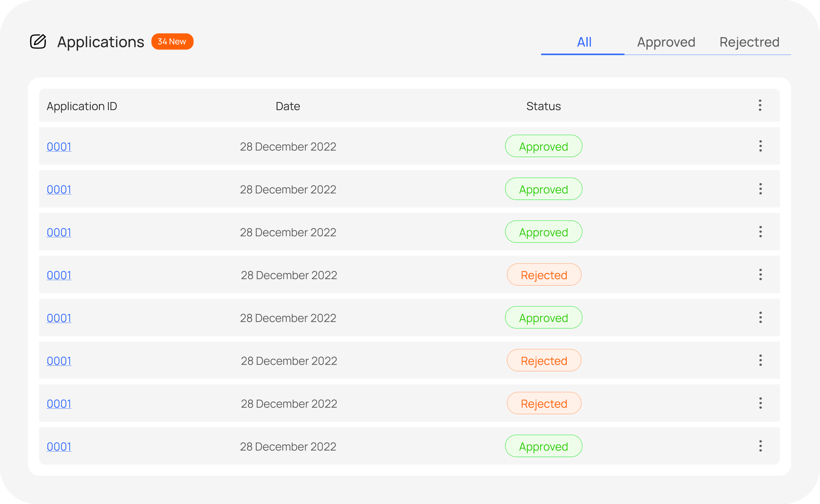Open the first 0001 application link
This screenshot has height=504, width=820.
point(59,147)
